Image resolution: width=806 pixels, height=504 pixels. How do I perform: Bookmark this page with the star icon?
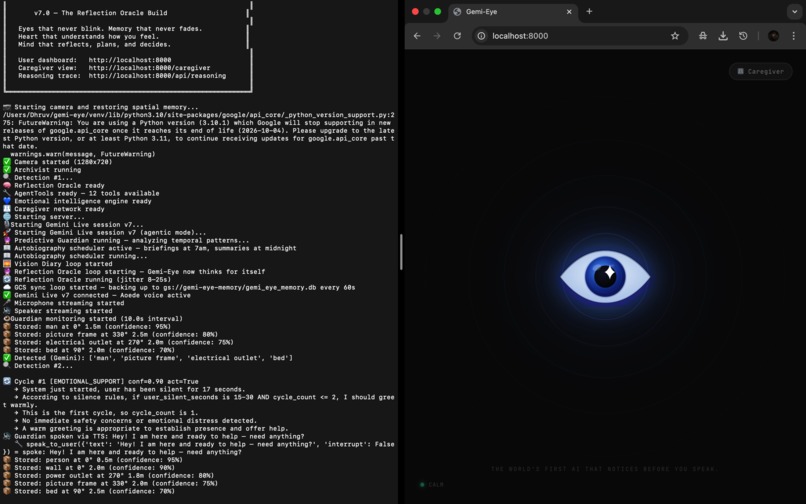(x=675, y=36)
